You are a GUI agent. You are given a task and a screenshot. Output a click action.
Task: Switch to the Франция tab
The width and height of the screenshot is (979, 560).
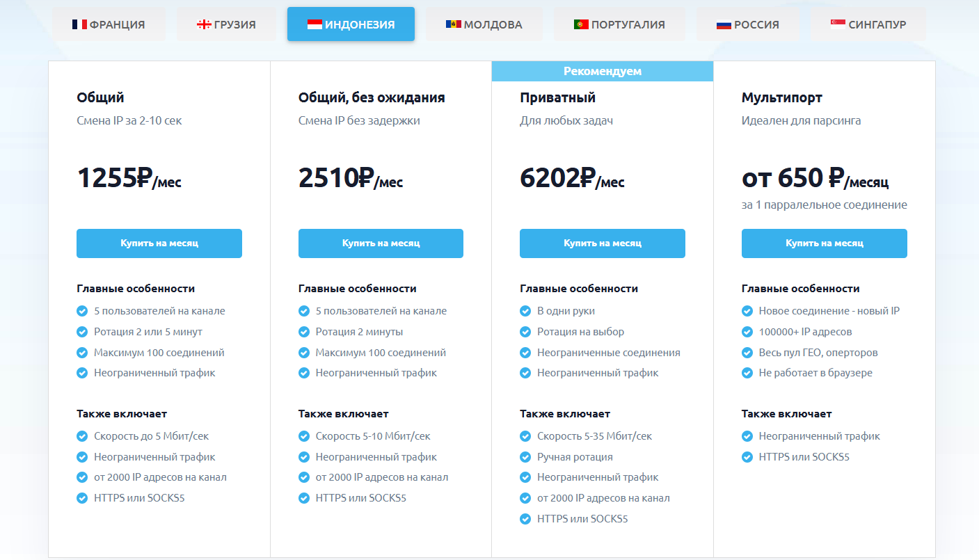tap(109, 24)
